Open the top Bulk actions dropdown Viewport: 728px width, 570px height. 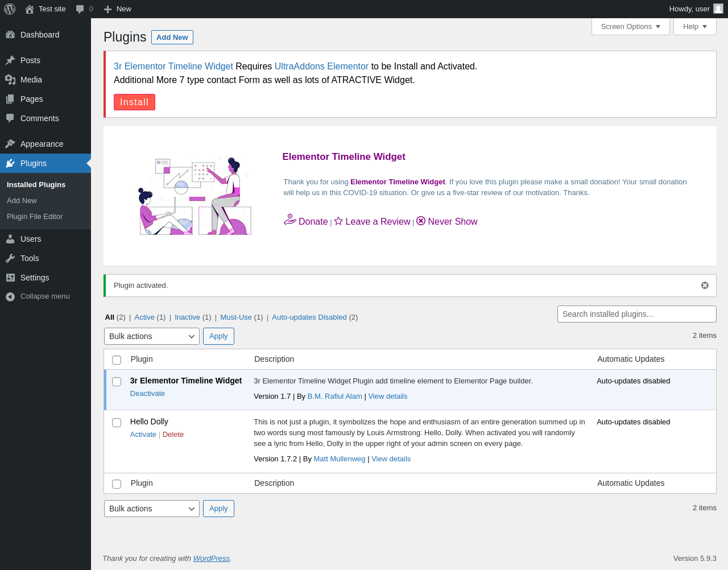point(152,336)
